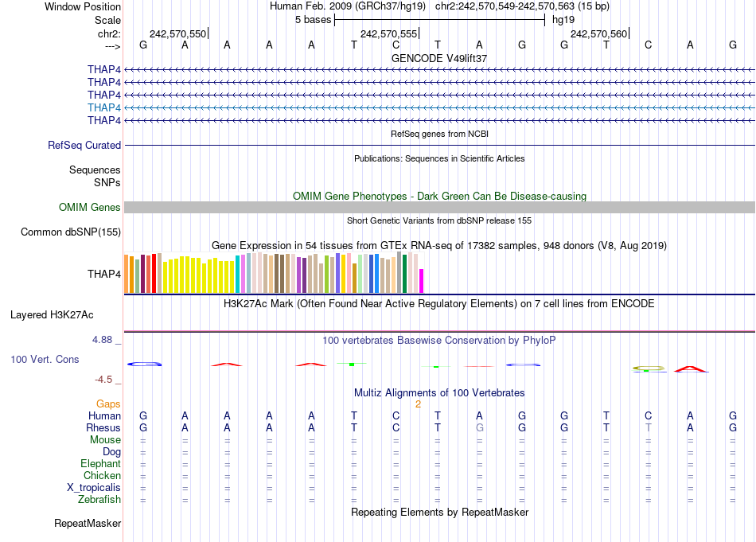Click the OMIM Gene Phenotypes green title
The image size is (756, 542).
point(439,197)
